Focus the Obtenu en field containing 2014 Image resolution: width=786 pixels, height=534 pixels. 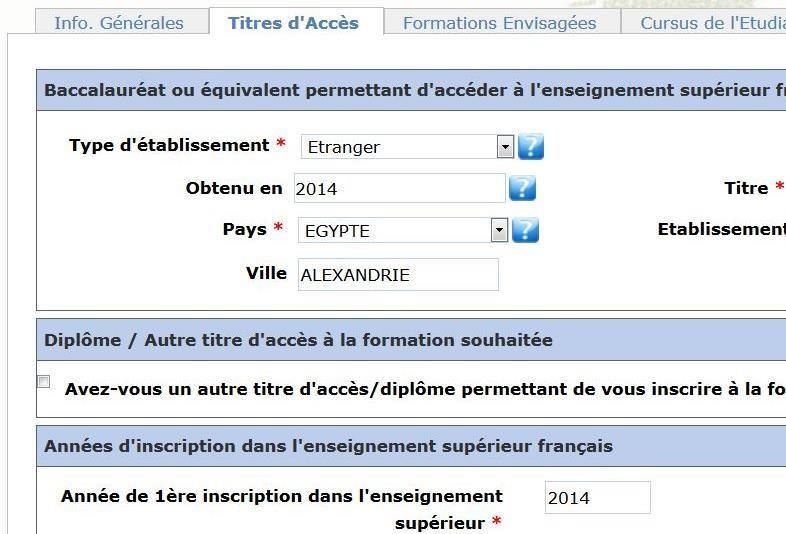tap(400, 189)
